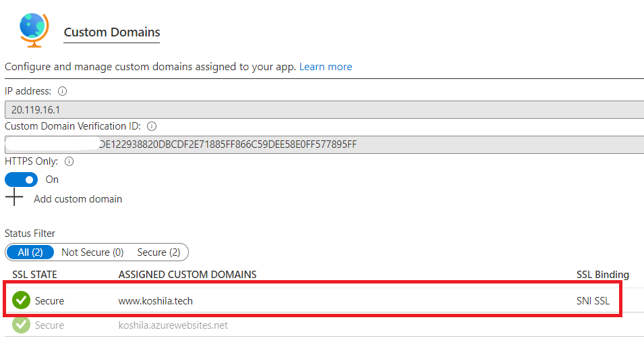Click the Status Filter label

[x=30, y=234]
